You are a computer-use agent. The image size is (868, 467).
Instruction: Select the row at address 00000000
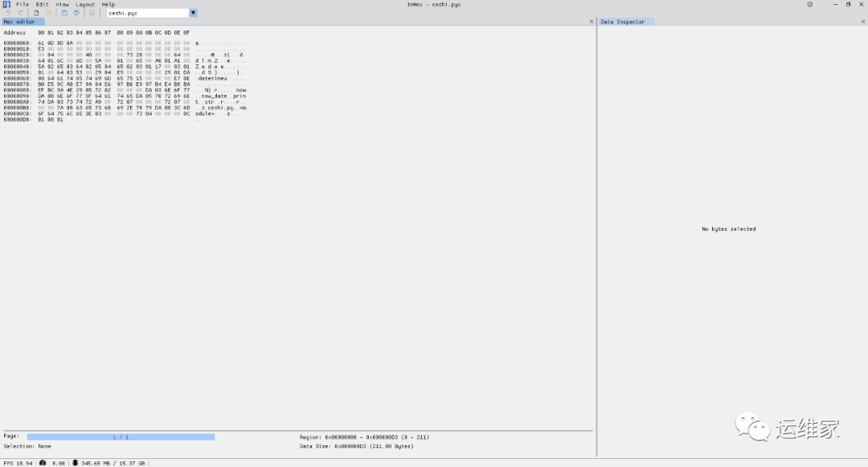point(125,43)
